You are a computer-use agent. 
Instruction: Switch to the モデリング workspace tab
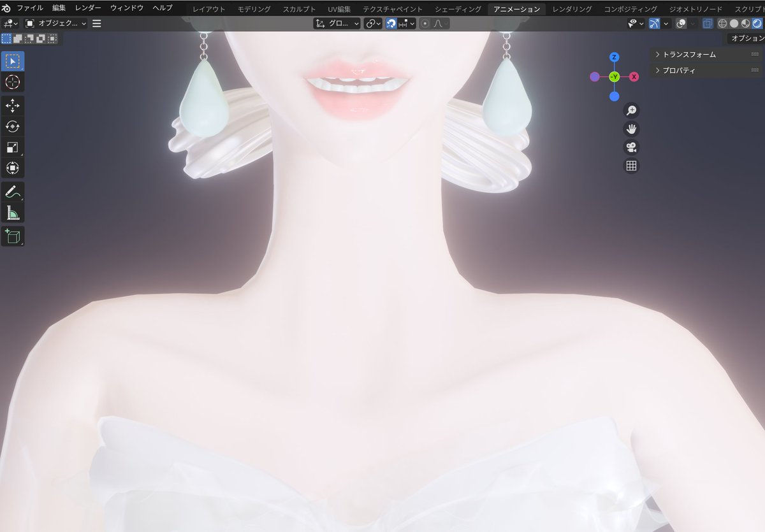[x=254, y=9]
